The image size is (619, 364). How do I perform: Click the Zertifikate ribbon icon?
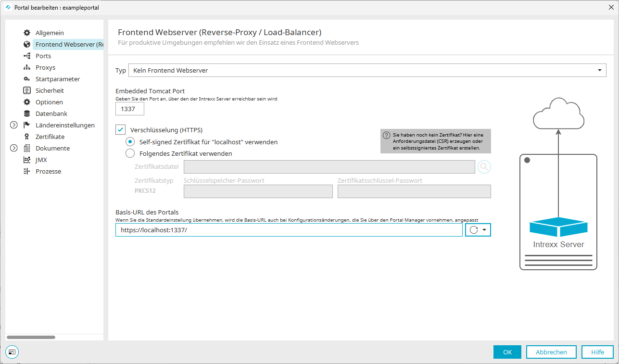tap(27, 137)
